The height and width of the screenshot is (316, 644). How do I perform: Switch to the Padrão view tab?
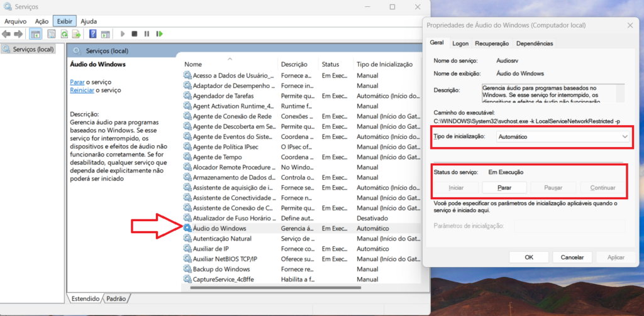pos(116,298)
